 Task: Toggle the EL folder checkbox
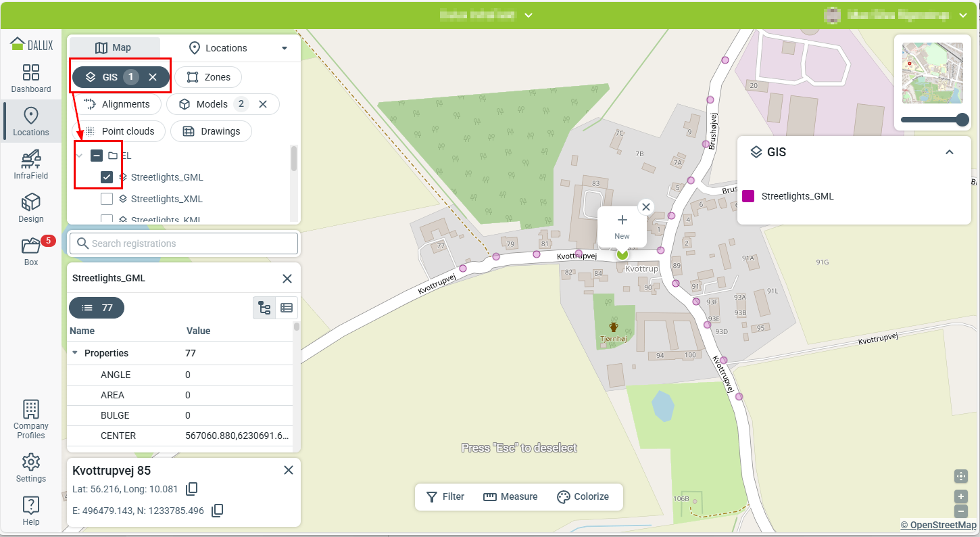pyautogui.click(x=97, y=156)
